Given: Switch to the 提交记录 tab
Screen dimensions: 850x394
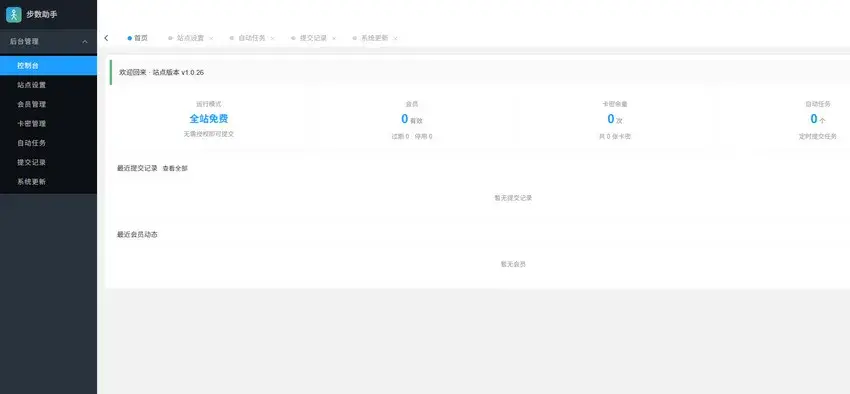Looking at the screenshot, I should pos(313,38).
